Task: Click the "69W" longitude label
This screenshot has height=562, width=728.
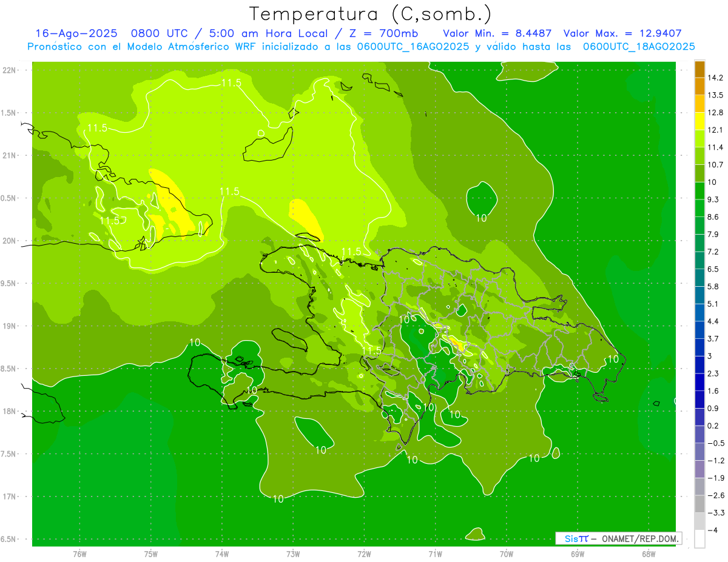Action: tap(578, 554)
